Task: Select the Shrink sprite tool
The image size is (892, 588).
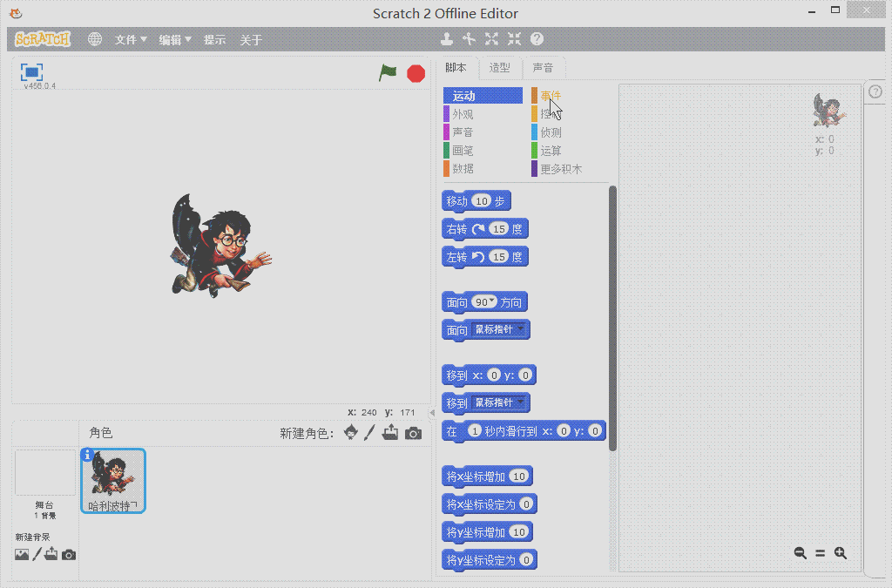Action: [x=514, y=38]
